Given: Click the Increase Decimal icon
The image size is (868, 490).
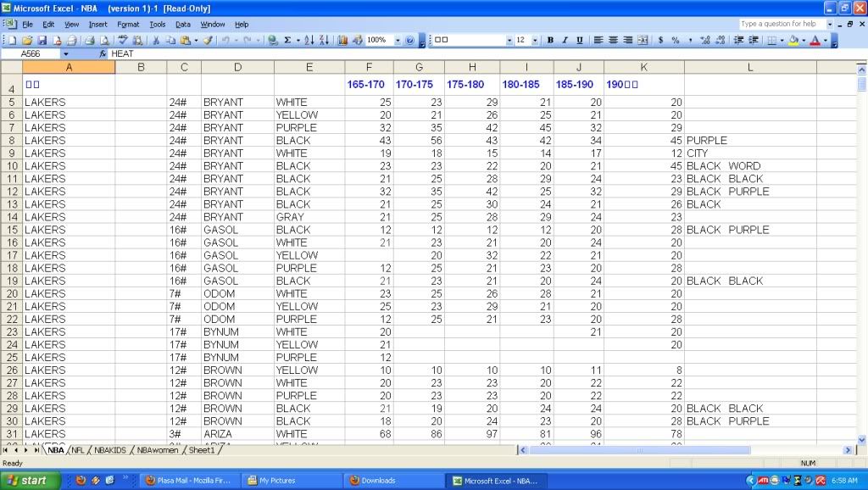Looking at the screenshot, I should coord(704,40).
